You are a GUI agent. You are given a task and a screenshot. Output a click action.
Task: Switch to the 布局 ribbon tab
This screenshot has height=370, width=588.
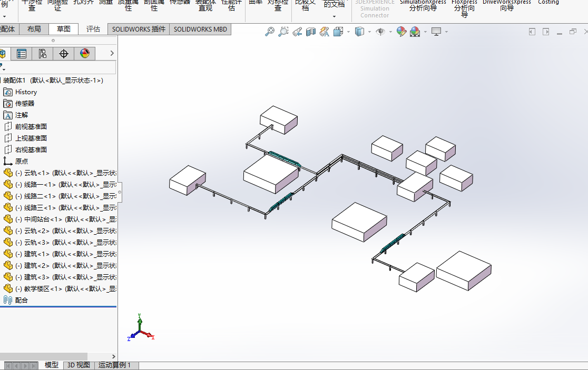tap(34, 29)
